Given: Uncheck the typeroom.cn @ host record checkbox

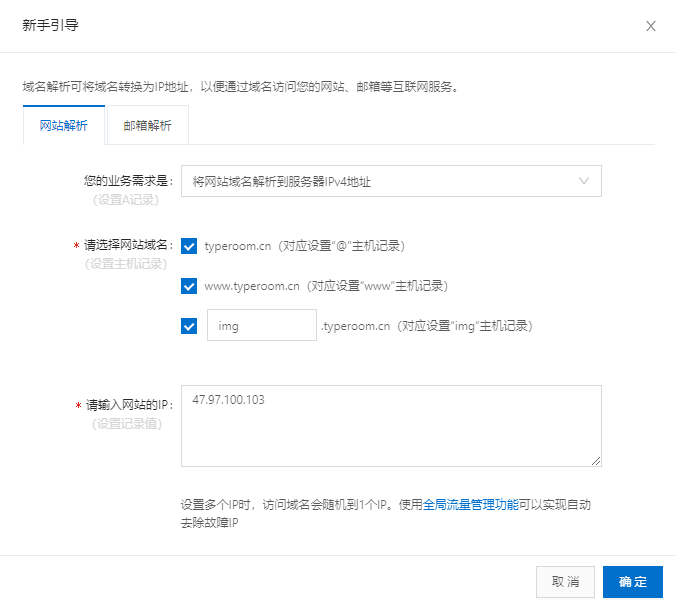Looking at the screenshot, I should (189, 246).
